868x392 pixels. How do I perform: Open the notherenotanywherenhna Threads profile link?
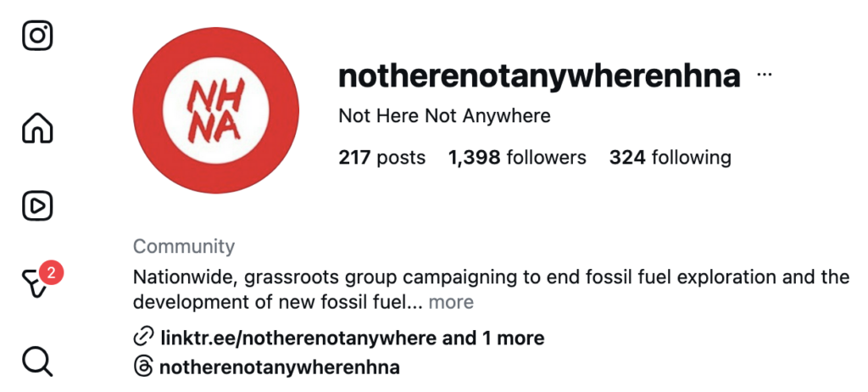[x=279, y=367]
